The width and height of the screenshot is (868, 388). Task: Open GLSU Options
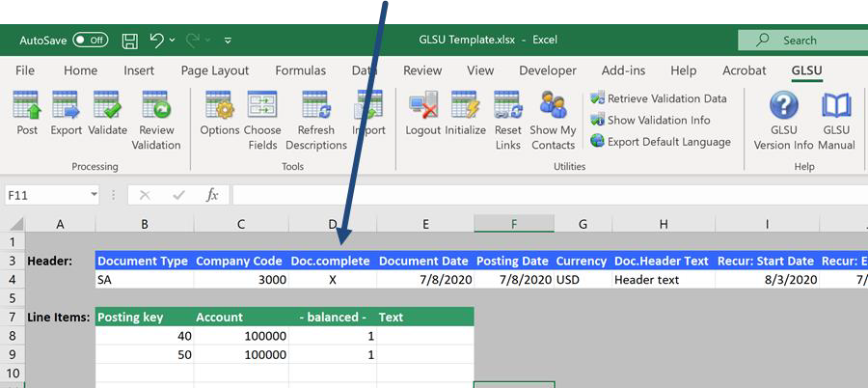pos(220,113)
